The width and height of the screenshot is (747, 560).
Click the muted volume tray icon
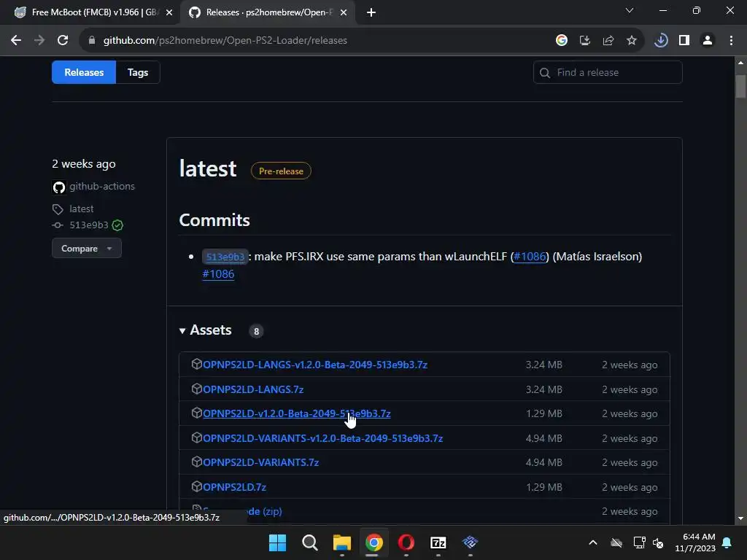659,542
